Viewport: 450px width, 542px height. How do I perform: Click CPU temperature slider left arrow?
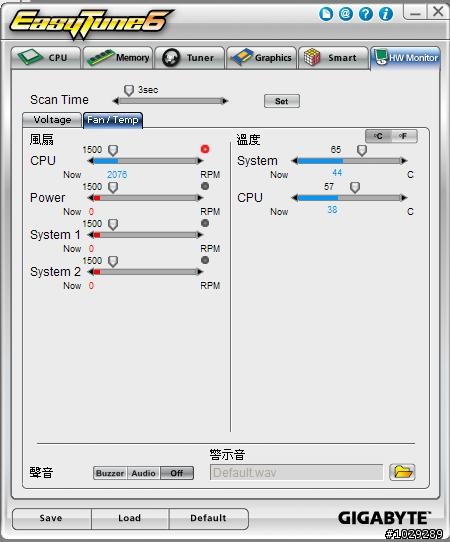click(294, 198)
